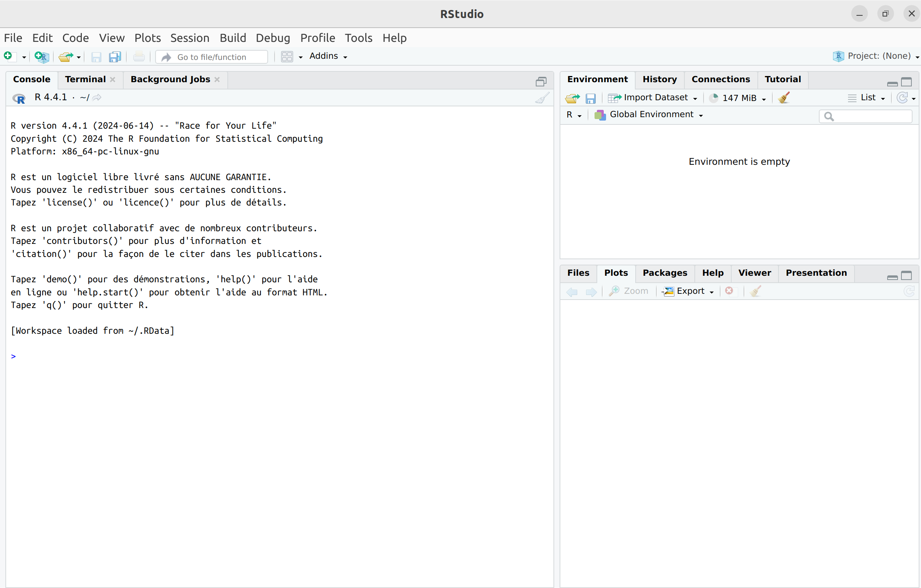Open the Tools menu
This screenshot has height=588, width=921.
click(359, 38)
